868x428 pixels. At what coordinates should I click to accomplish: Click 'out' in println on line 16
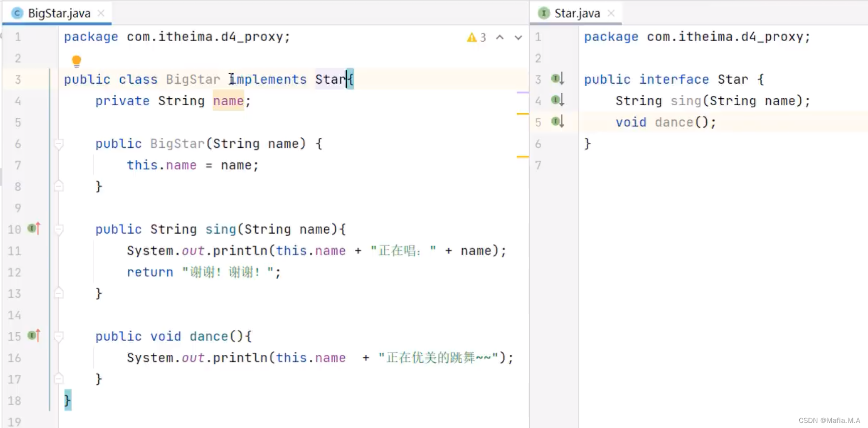coord(193,358)
